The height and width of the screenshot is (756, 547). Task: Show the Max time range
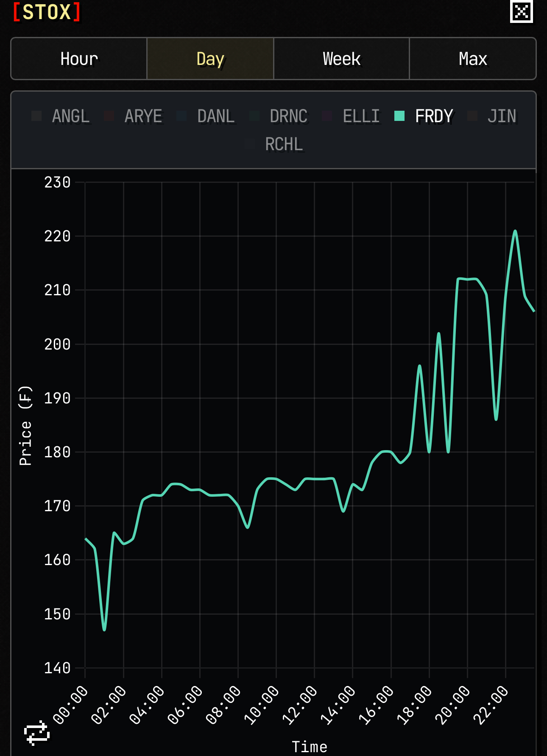tap(473, 59)
